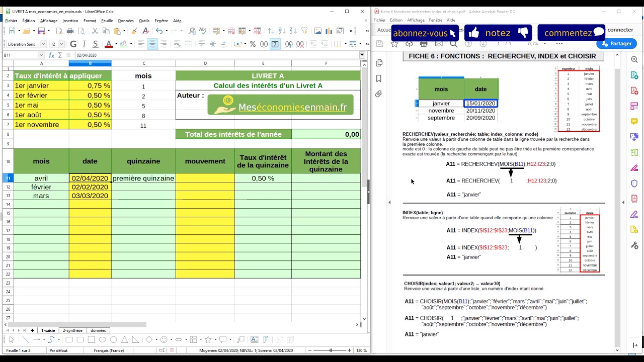Click the Sum sigma icon in formula bar
The height and width of the screenshot is (362, 644).
(60, 55)
